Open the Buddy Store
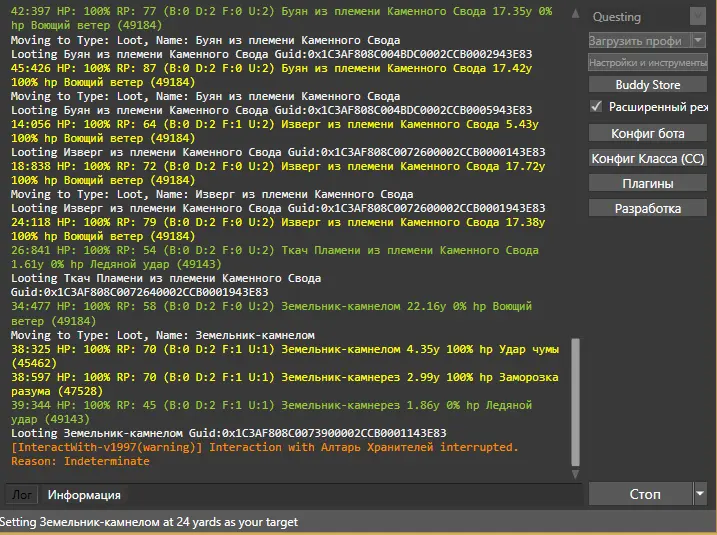 [648, 85]
